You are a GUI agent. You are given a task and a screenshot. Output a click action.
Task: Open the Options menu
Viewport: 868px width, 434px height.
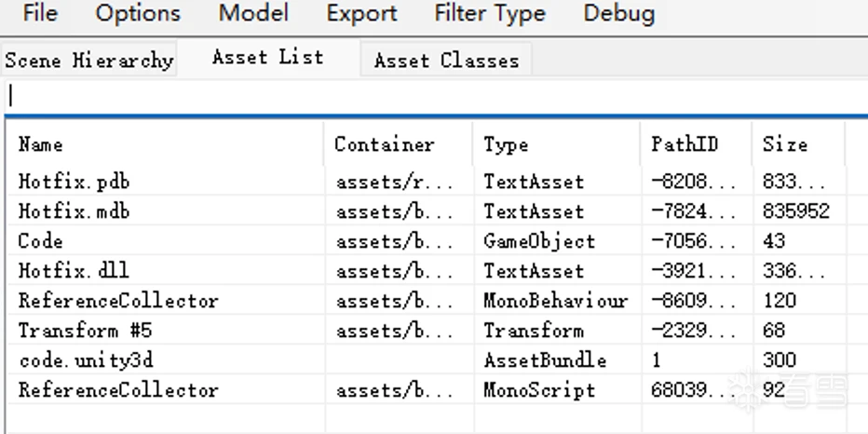(138, 13)
